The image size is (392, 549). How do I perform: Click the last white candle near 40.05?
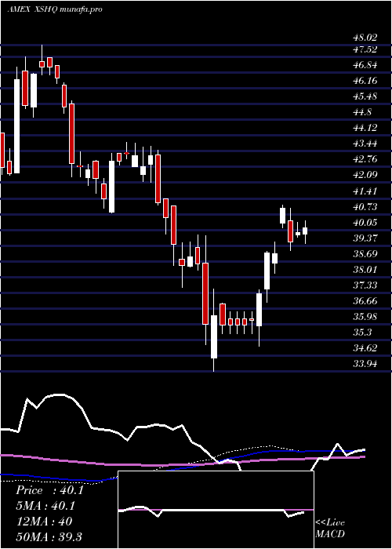(305, 231)
